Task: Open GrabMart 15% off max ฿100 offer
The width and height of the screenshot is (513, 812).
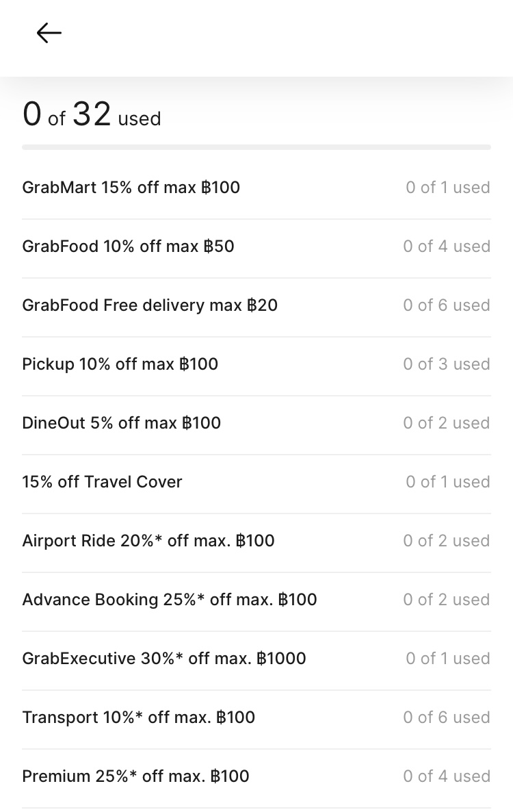Action: 131,188
